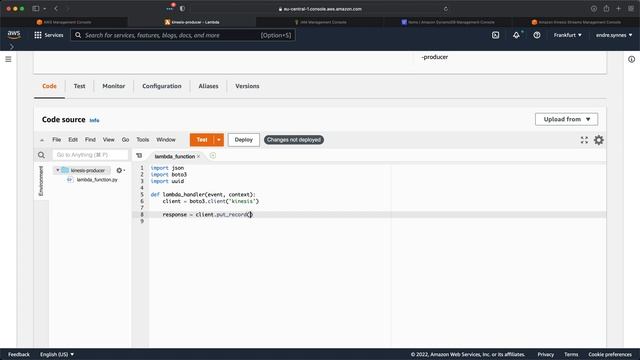Open the Frankfurt region selector
The image size is (640, 360).
(568, 35)
